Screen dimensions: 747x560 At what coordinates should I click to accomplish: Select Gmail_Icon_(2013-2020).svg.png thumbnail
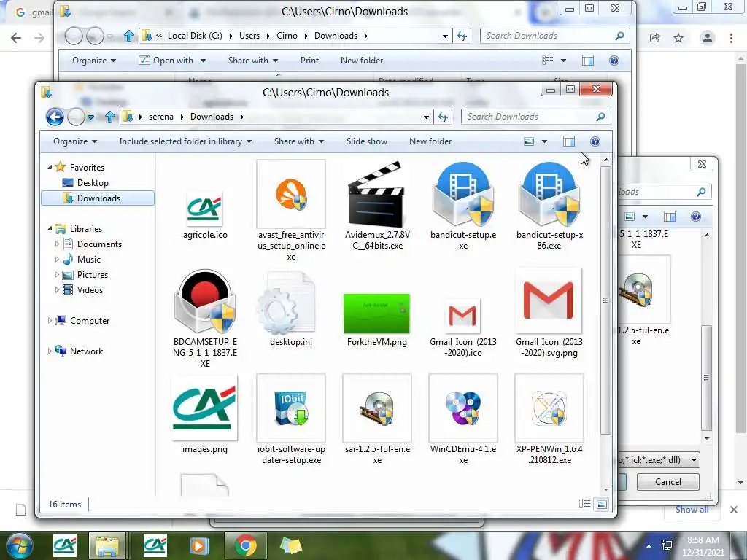tap(549, 300)
